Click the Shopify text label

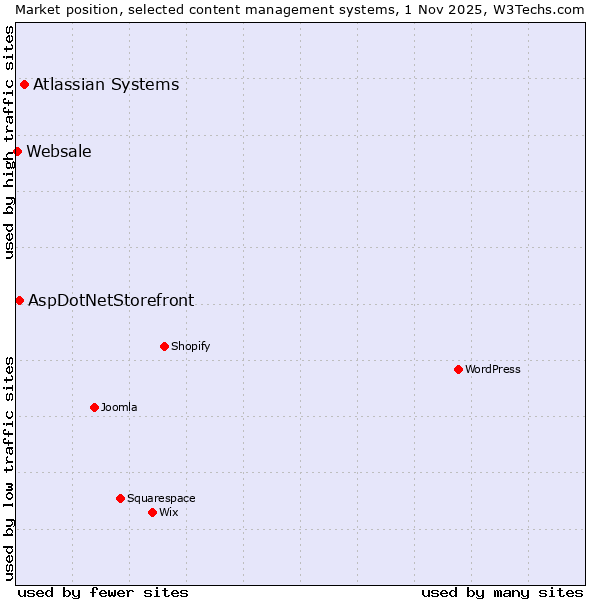190,347
